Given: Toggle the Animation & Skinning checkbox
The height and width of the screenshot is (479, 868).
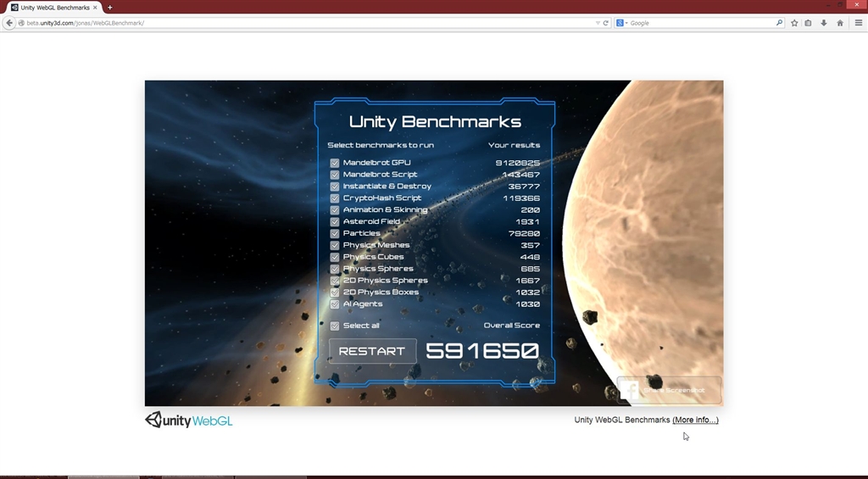Looking at the screenshot, I should tap(334, 210).
